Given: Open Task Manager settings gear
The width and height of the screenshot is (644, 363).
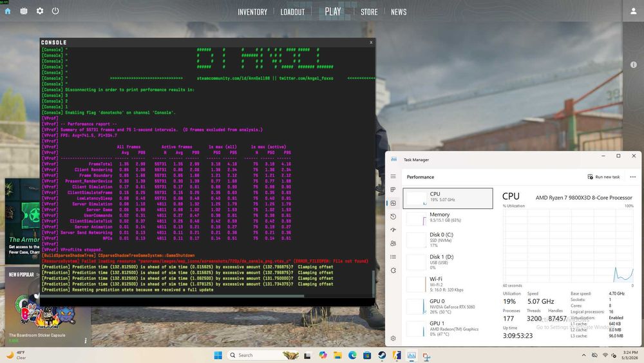Looking at the screenshot, I should 393,338.
